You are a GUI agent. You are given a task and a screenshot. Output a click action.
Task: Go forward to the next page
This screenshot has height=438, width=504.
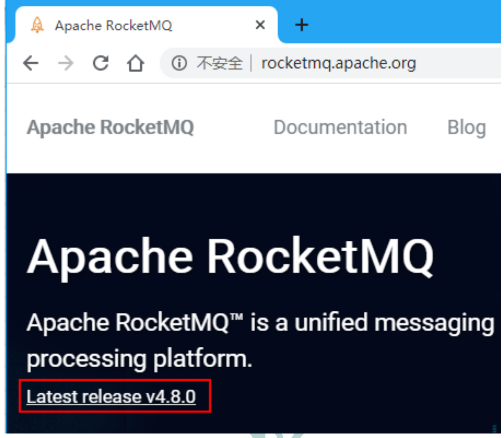[66, 63]
